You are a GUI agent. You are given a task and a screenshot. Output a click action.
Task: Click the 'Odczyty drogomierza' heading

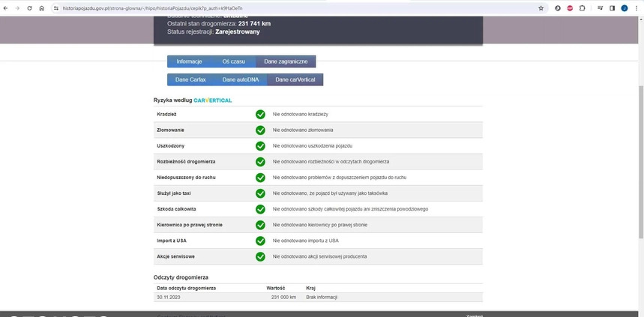click(181, 277)
